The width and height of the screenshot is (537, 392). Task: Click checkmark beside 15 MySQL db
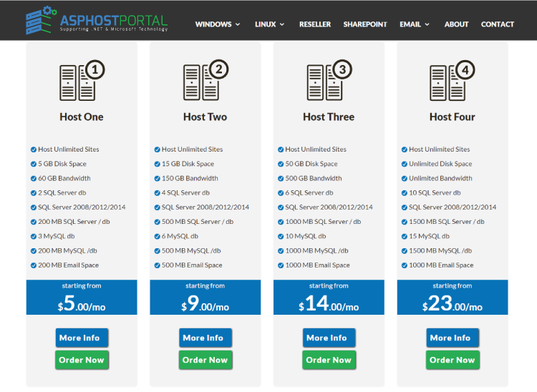[x=405, y=236]
